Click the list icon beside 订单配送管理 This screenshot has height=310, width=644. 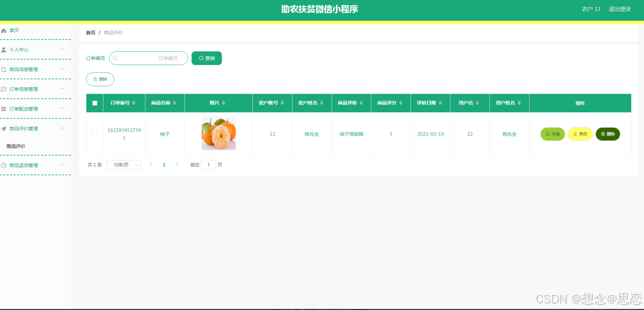tap(4, 109)
